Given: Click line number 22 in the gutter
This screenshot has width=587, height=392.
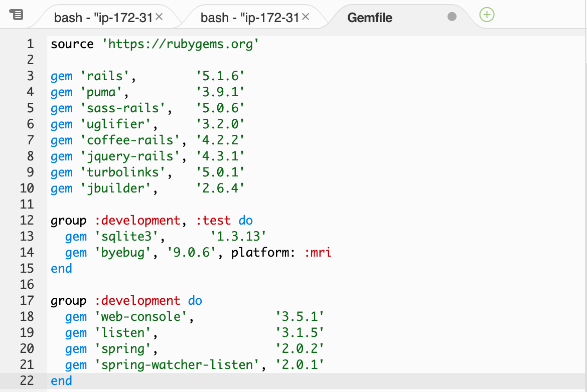Looking at the screenshot, I should pyautogui.click(x=27, y=381).
